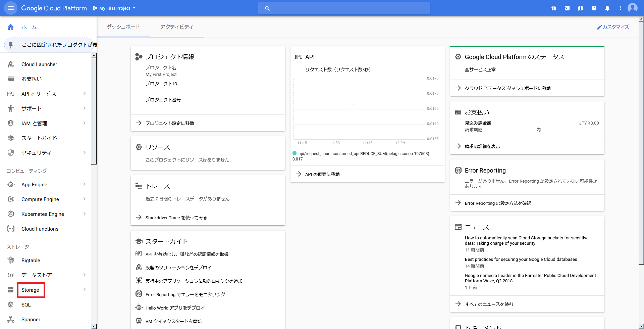Click API を有効化し guide item
The image size is (644, 329).
pyautogui.click(x=187, y=254)
